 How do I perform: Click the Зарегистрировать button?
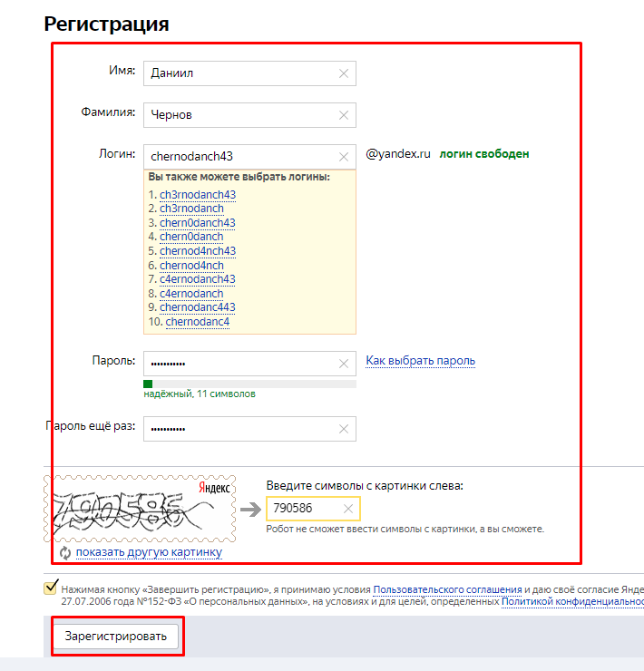click(x=115, y=637)
